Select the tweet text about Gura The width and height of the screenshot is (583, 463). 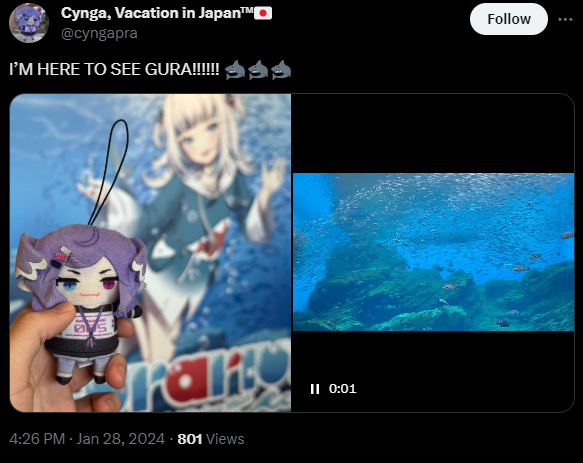[x=114, y=70]
